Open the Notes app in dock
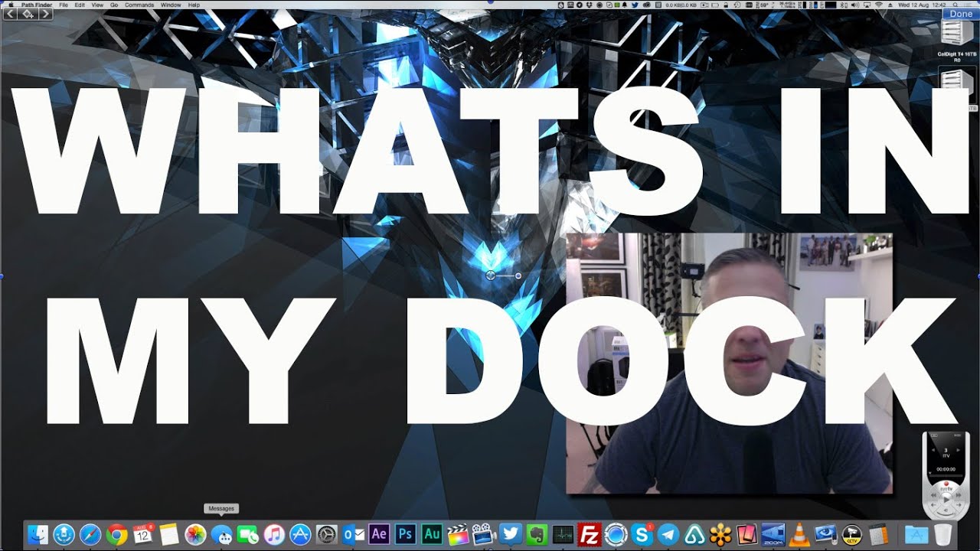 click(169, 534)
